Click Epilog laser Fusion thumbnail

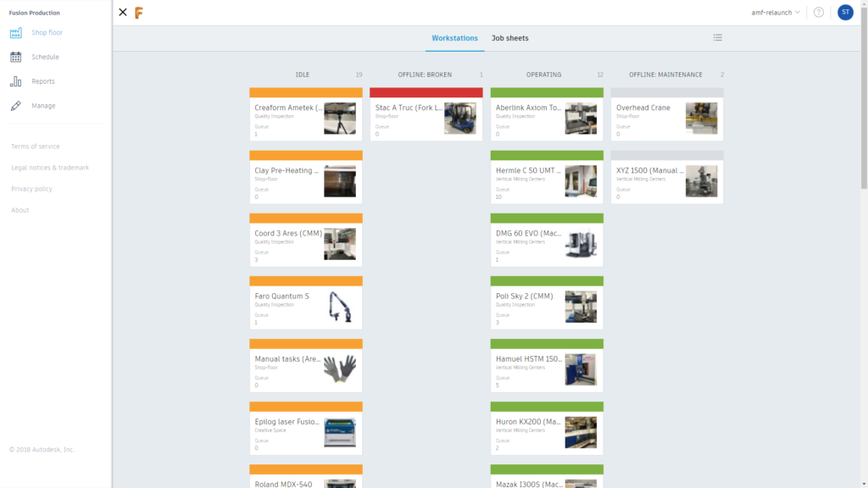[x=340, y=432]
